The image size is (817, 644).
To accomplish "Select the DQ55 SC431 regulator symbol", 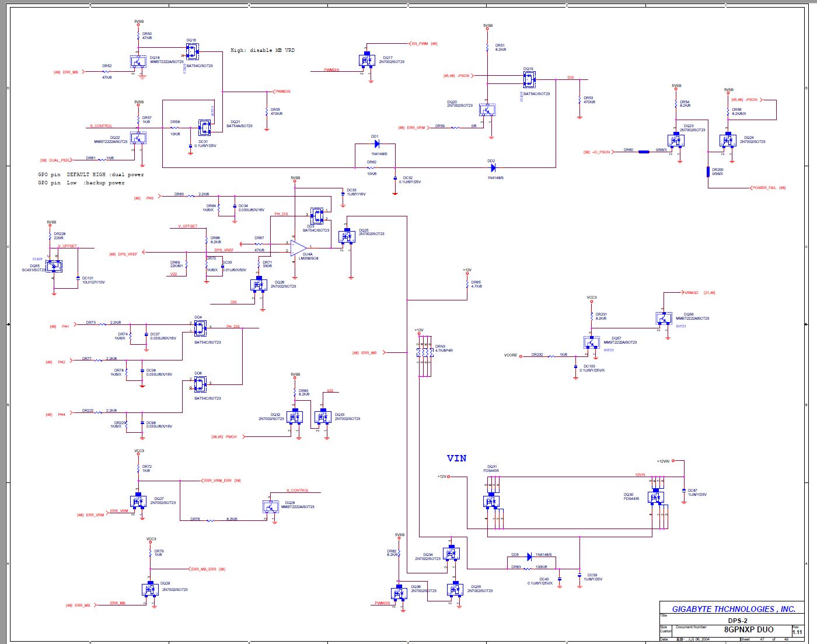I will [54, 267].
